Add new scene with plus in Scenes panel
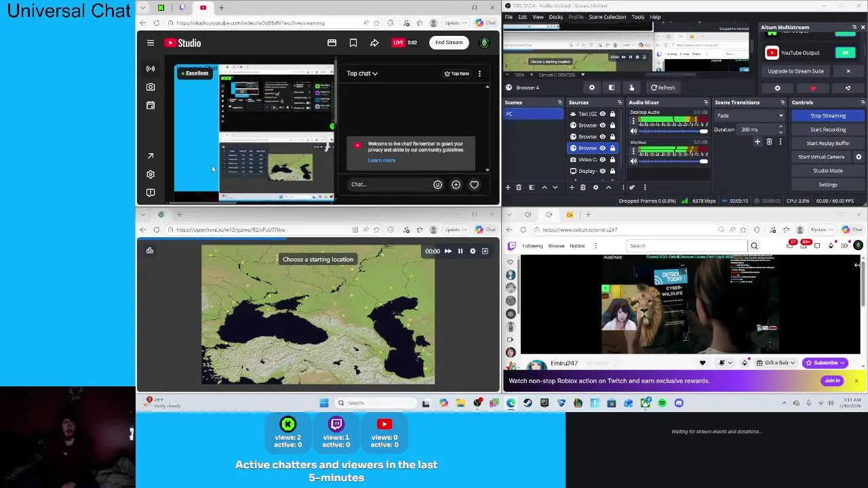This screenshot has height=488, width=868. coord(508,188)
